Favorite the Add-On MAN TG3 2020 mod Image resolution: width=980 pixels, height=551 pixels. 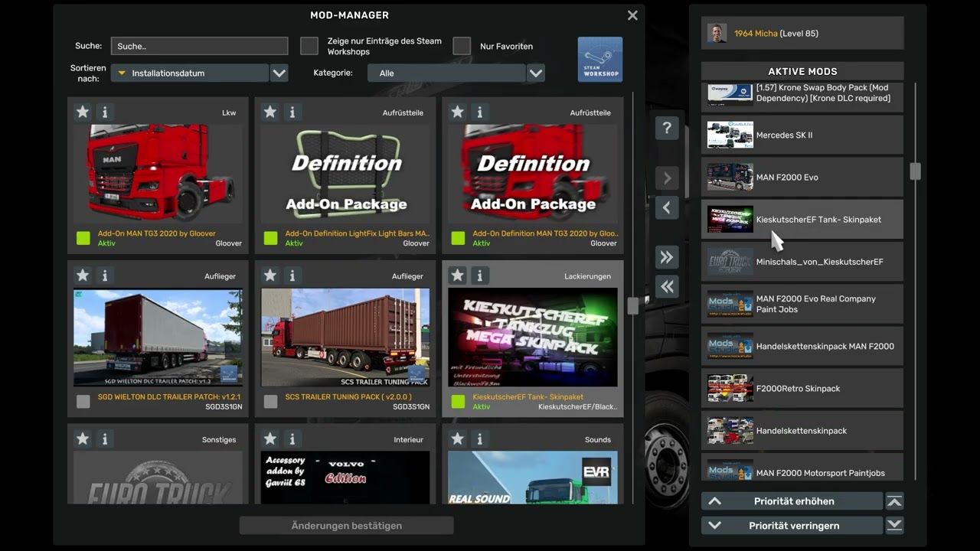point(83,112)
